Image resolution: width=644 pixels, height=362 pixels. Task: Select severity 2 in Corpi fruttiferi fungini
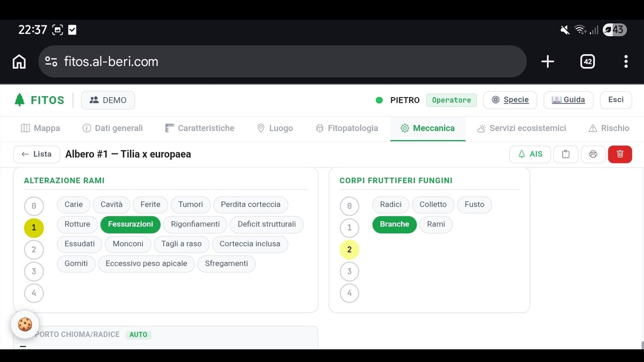click(x=349, y=249)
